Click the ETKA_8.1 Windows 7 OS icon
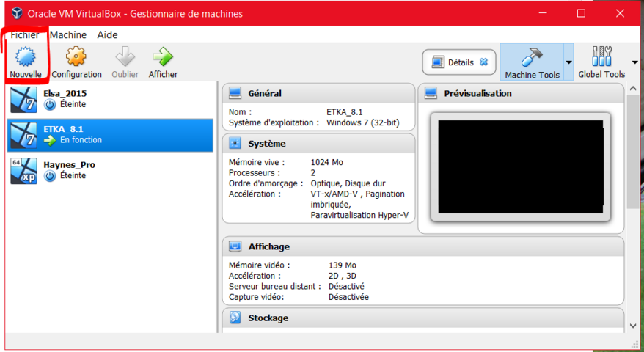 click(x=23, y=135)
